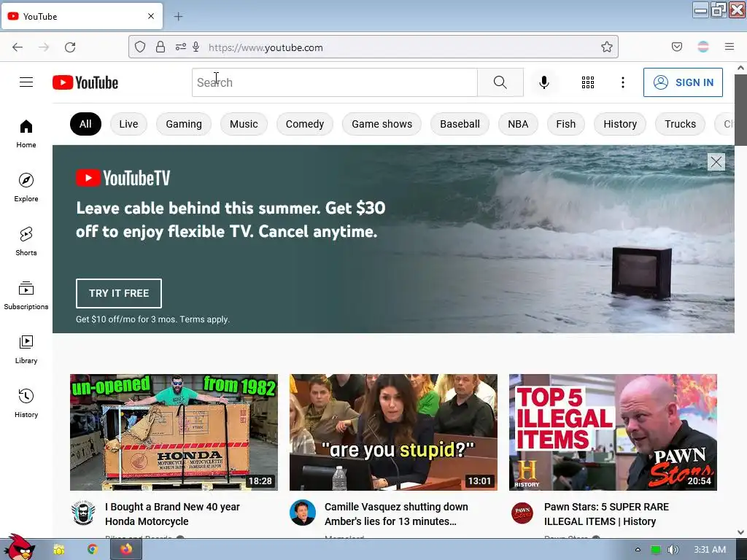Open the YouTube apps grid
The width and height of the screenshot is (747, 560).
(x=588, y=82)
